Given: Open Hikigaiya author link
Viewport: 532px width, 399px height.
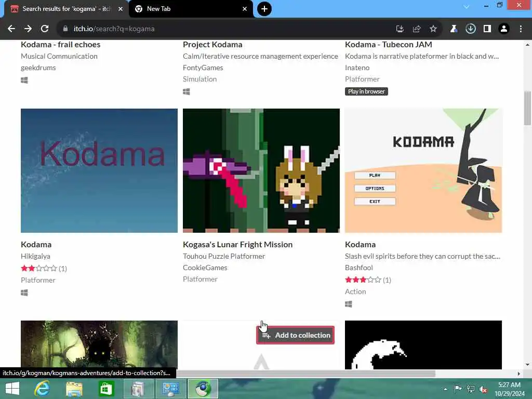Looking at the screenshot, I should pyautogui.click(x=35, y=256).
